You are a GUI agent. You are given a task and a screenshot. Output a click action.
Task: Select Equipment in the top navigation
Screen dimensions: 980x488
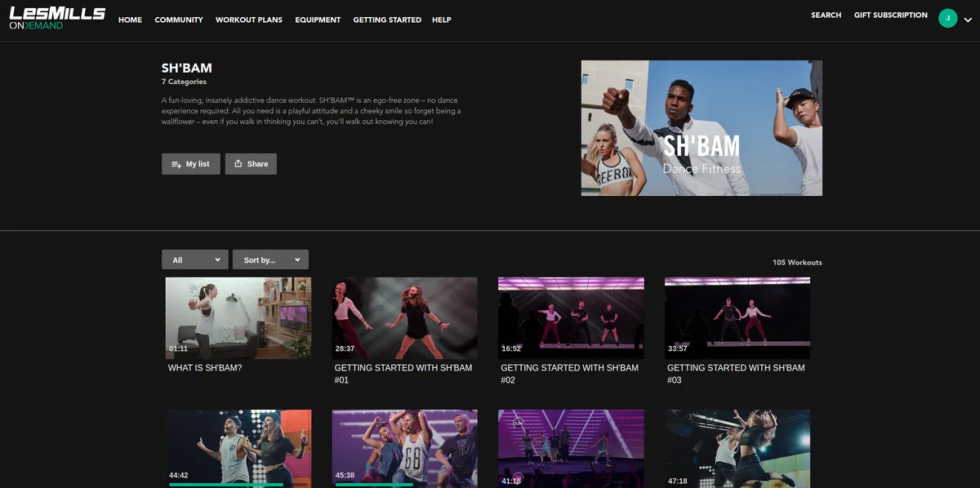tap(318, 20)
